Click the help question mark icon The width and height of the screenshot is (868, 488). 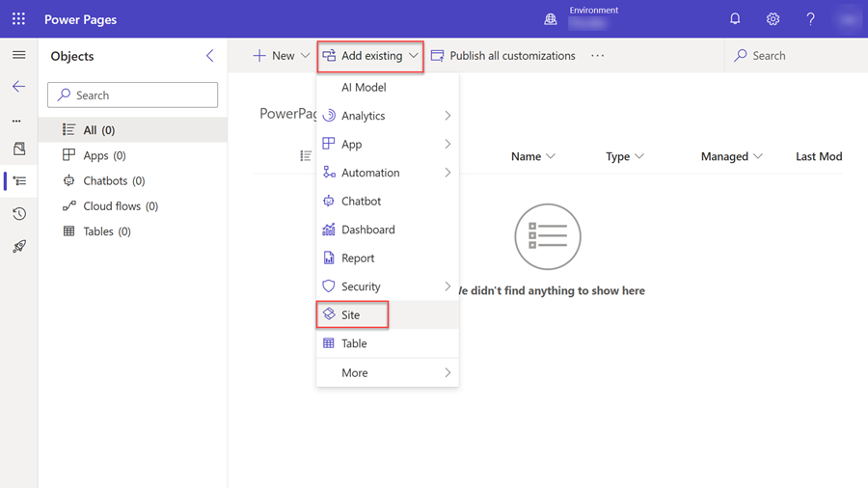[810, 19]
